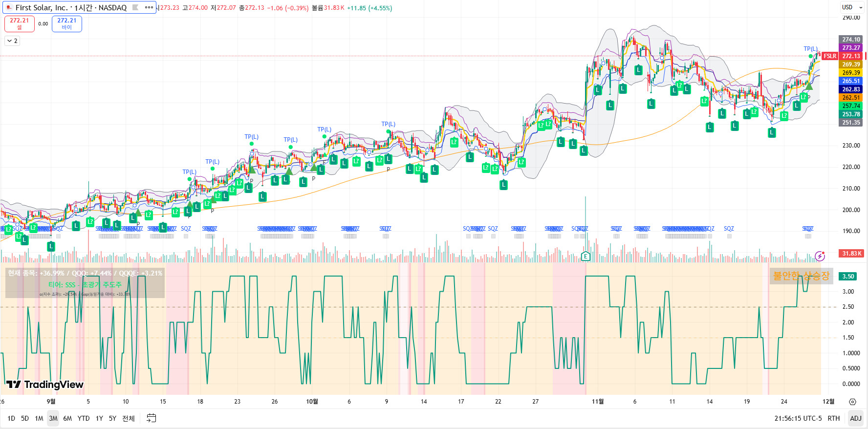Click the FSLR 272.13 price label on axis
The width and height of the screenshot is (868, 429).
point(842,56)
